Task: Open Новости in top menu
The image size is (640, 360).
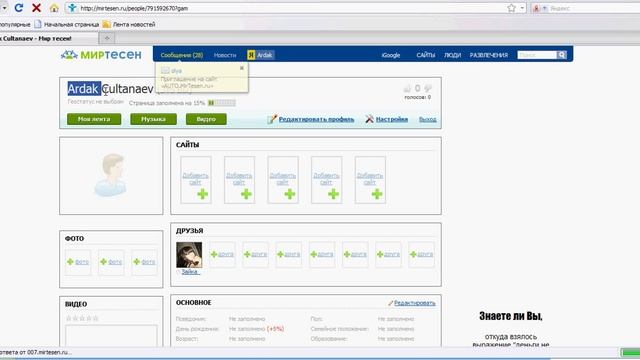Action: tap(225, 55)
